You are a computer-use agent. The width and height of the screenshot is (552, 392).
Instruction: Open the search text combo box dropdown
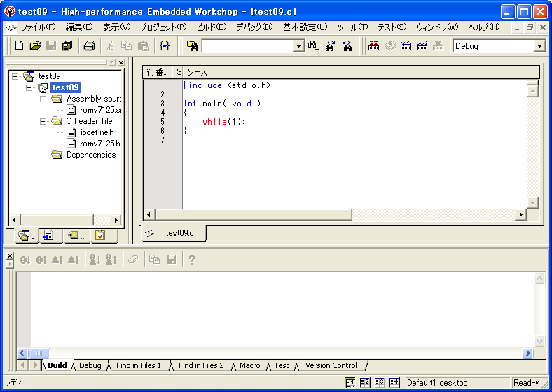point(298,46)
